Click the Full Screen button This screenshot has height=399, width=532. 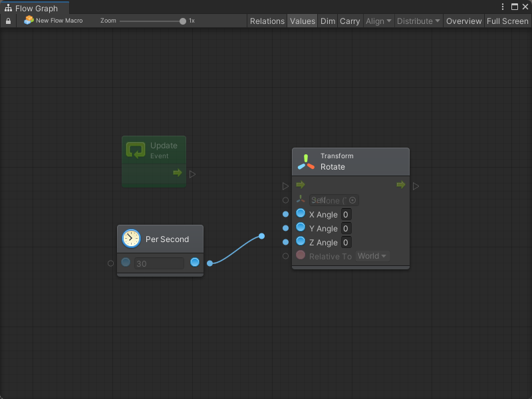click(507, 21)
